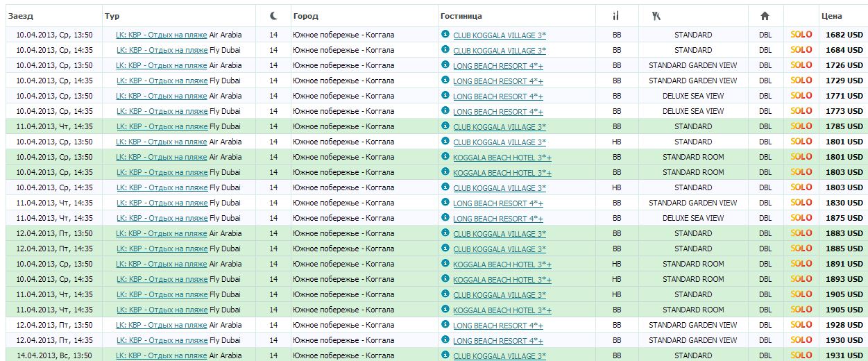Click the Город column header
The image size is (868, 361).
306,16
